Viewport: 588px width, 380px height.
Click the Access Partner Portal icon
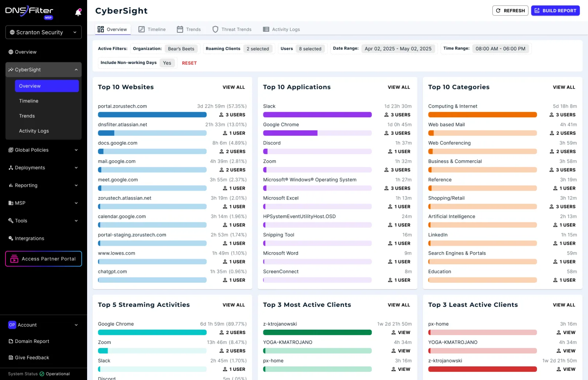pos(14,259)
